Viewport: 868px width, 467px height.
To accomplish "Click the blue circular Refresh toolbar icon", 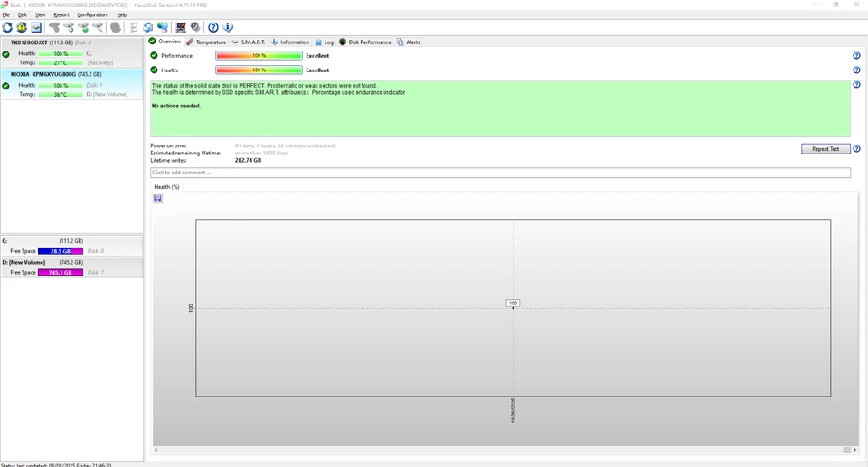I will click(7, 27).
